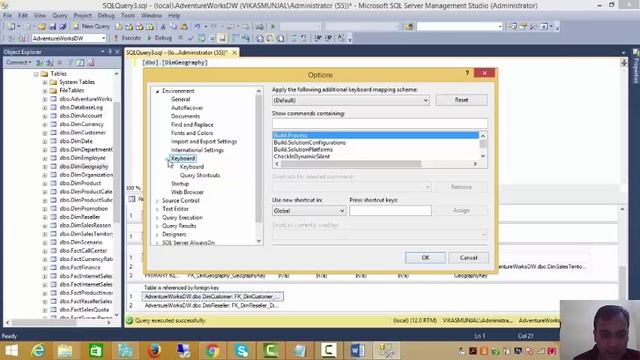Click the green Start arrow icon in top toolbar
Viewport: 640px width, 360px height.
273,27
